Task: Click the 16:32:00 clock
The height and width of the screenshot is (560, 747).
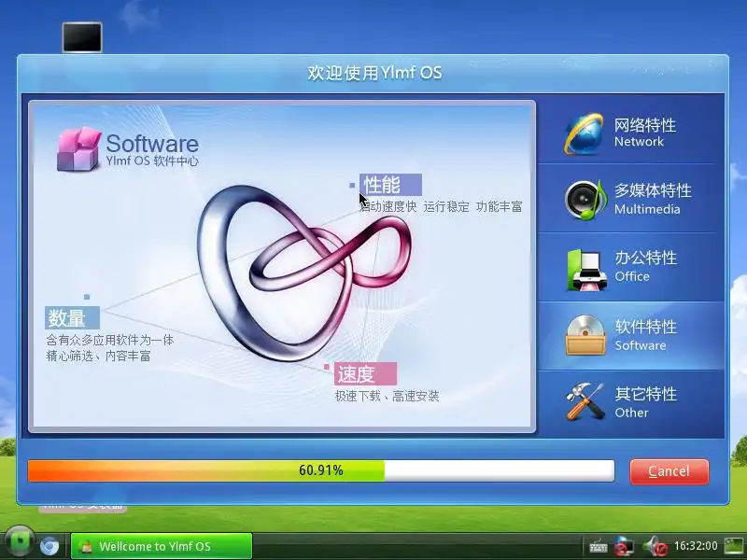Action: [695, 546]
